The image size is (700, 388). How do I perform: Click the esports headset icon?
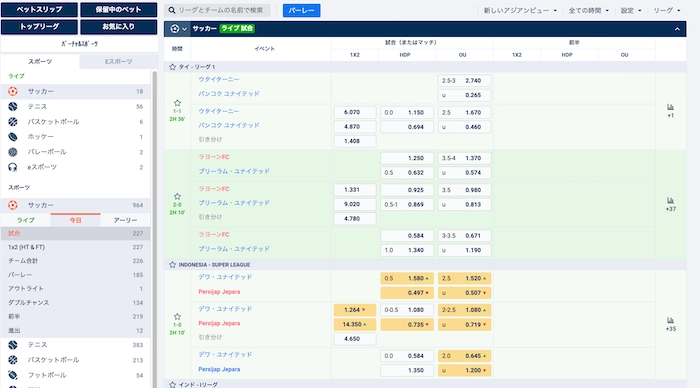(x=13, y=167)
